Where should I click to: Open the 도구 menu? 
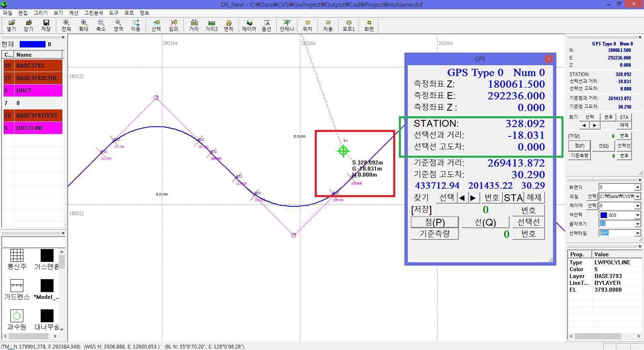pyautogui.click(x=114, y=13)
